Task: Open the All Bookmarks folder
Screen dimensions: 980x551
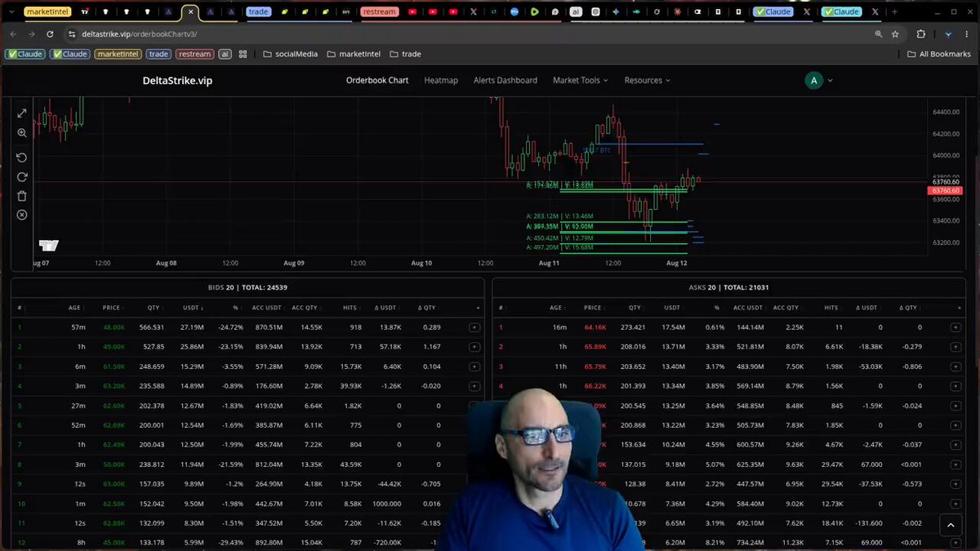Action: click(939, 54)
